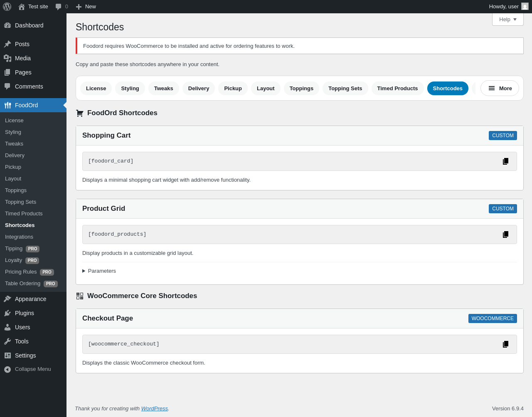Image resolution: width=532 pixels, height=417 pixels.
Task: Open Delivery in FoodOrd submenu
Action: tap(33, 155)
